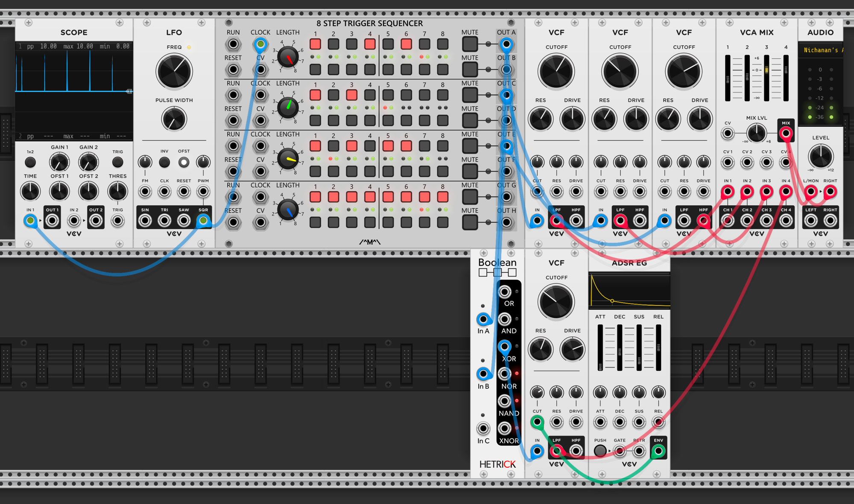The height and width of the screenshot is (504, 854).
Task: Click the LFO PULSE WIDTH knob
Action: [x=174, y=119]
